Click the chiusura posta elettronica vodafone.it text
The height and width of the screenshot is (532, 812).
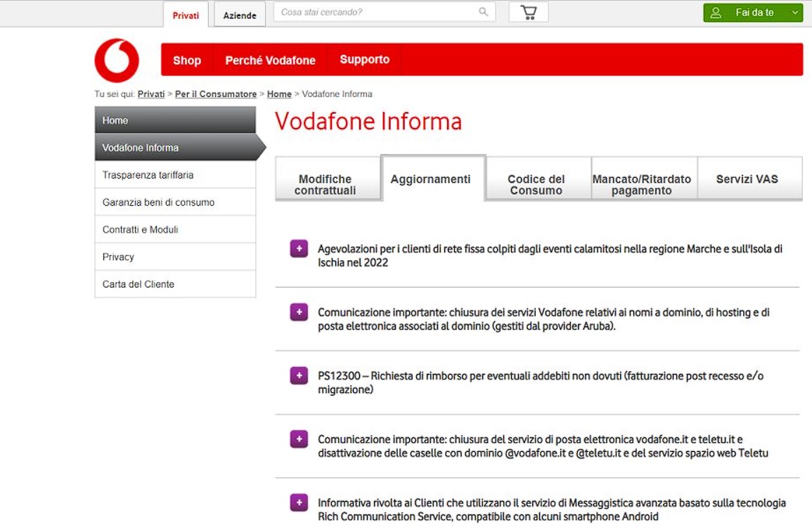pos(543,446)
